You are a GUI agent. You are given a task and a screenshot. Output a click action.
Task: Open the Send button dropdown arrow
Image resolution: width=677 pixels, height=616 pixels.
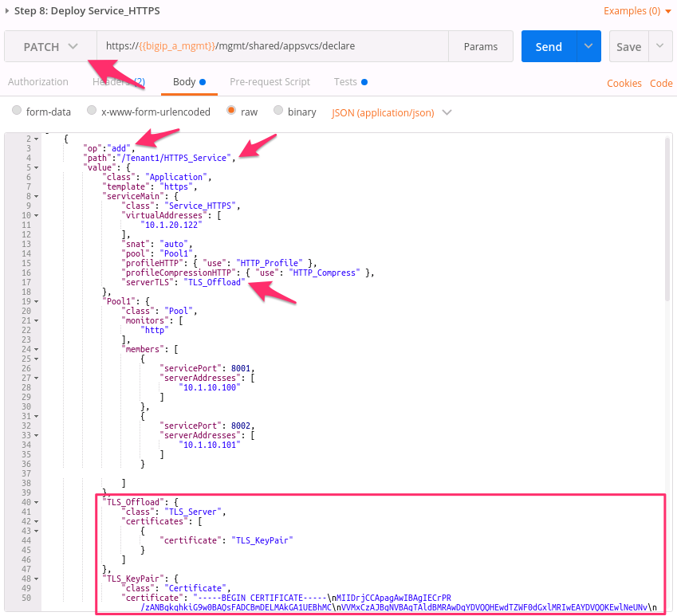point(588,46)
